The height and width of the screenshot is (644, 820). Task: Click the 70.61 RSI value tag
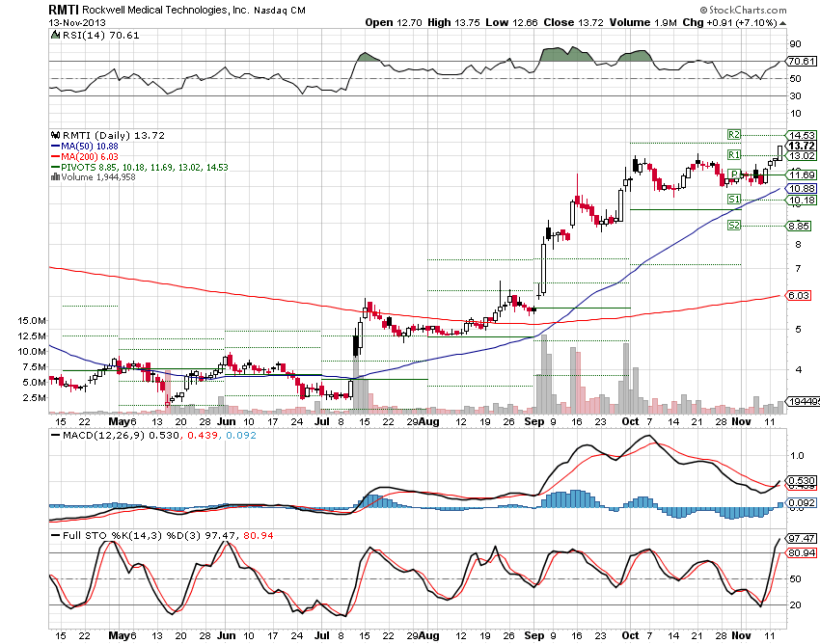pyautogui.click(x=802, y=61)
